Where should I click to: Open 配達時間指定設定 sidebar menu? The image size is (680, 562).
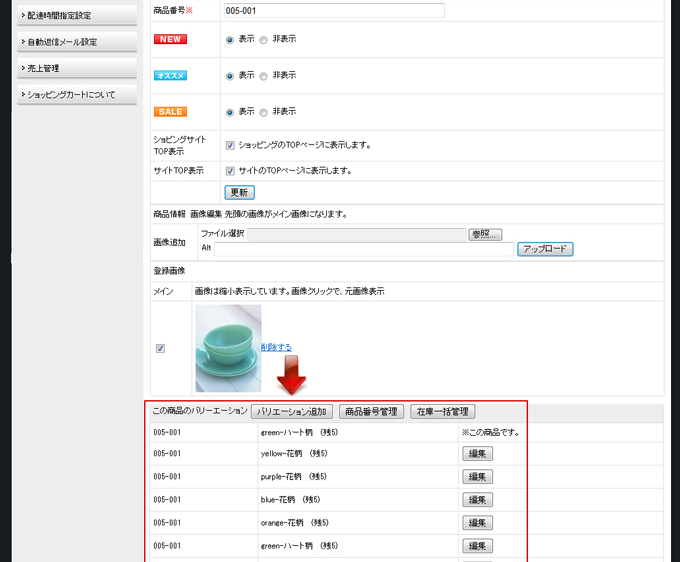[76, 15]
